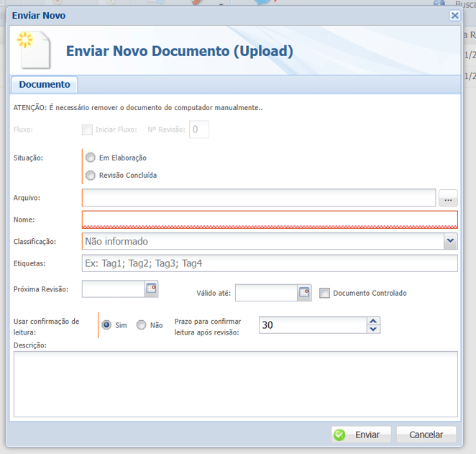This screenshot has height=454, width=476.
Task: Click inside the Descrição text area
Action: click(235, 383)
